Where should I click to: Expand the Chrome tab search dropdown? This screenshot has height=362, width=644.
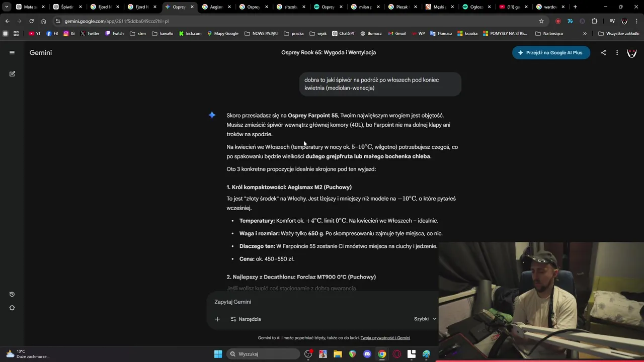point(7,7)
